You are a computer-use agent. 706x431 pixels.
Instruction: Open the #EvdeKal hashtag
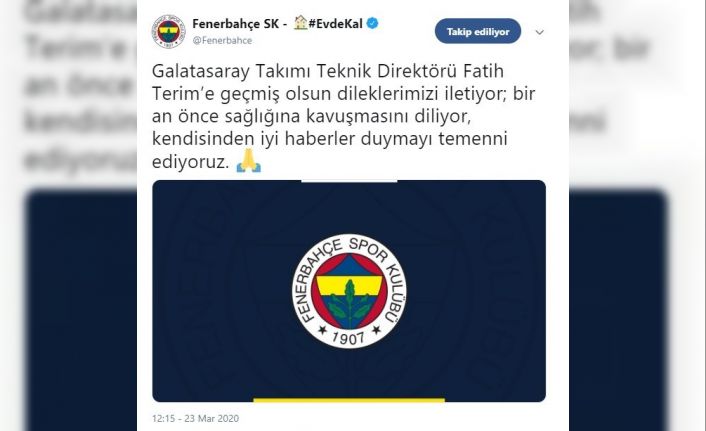click(335, 23)
